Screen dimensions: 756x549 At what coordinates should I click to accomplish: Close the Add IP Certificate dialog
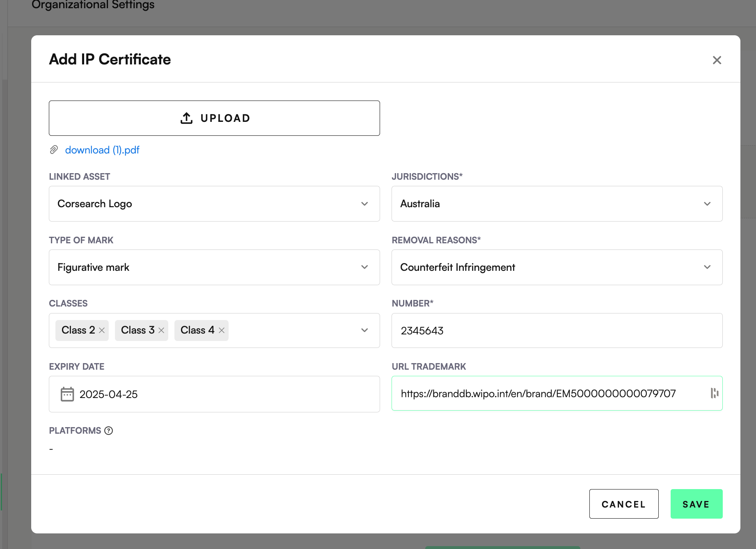[717, 60]
